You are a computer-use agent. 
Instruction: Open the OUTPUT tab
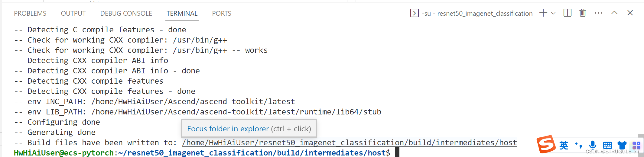(x=73, y=13)
